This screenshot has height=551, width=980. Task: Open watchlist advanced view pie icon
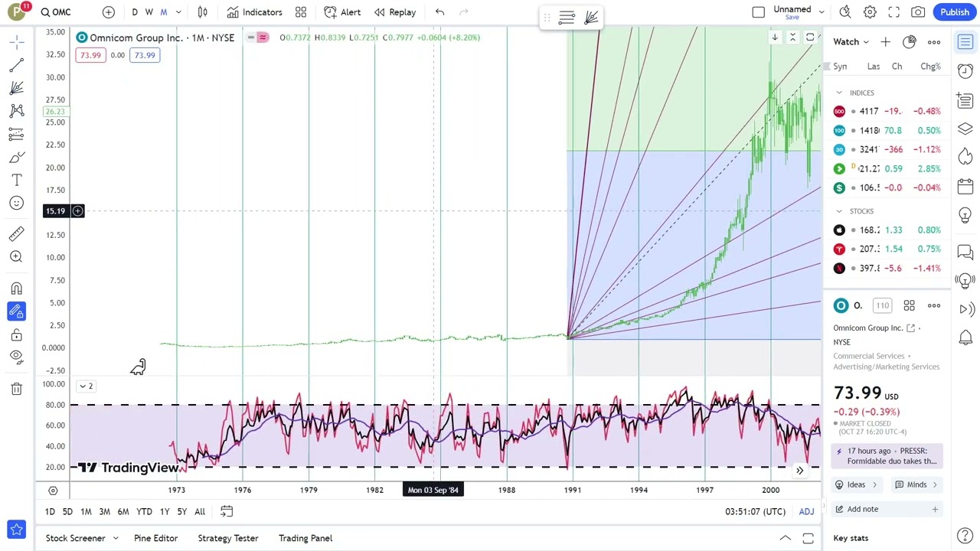(910, 42)
